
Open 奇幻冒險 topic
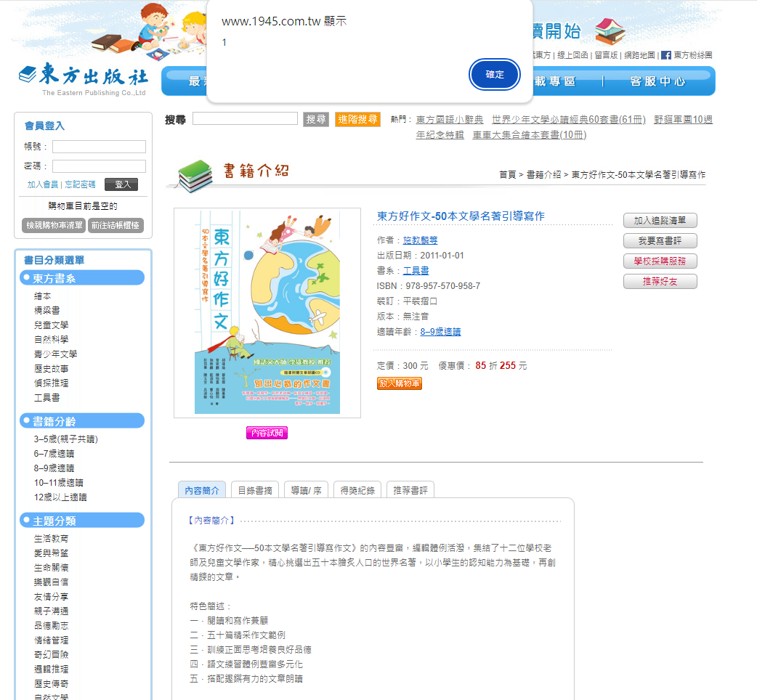(51, 654)
